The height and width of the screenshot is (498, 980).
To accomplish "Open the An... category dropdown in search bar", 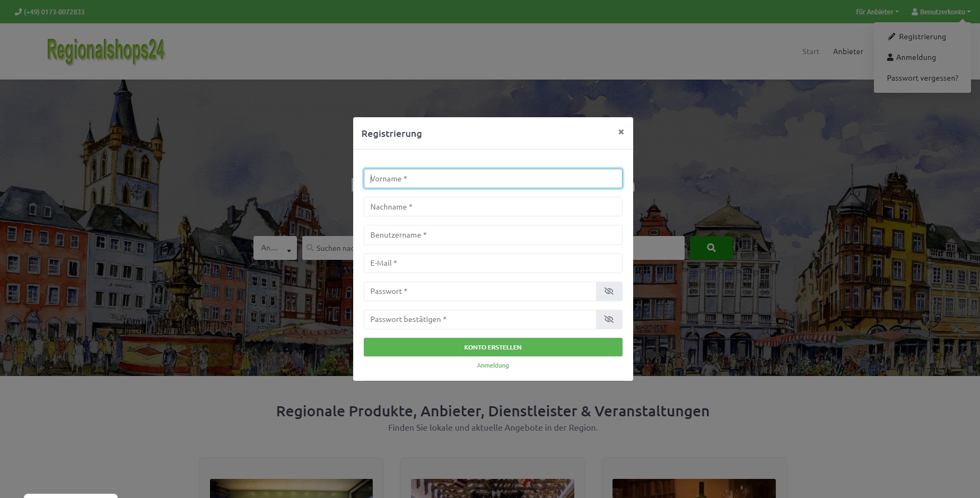I will (275, 248).
